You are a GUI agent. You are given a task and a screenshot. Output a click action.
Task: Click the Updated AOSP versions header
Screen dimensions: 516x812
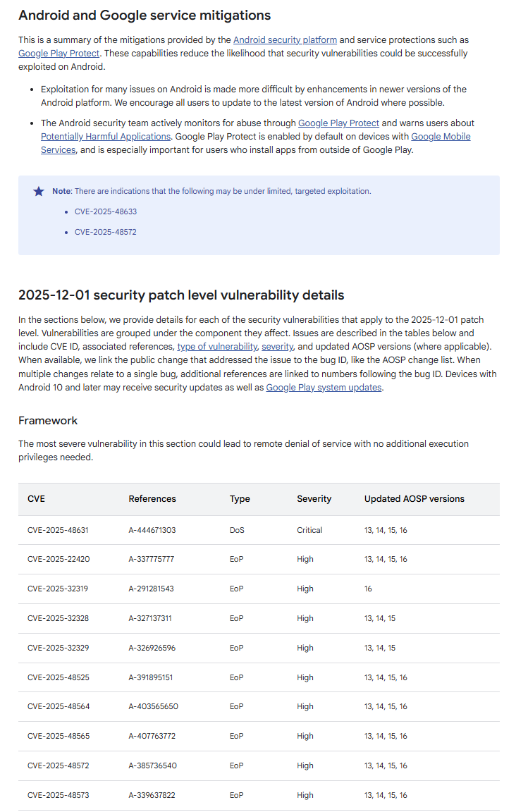(414, 499)
